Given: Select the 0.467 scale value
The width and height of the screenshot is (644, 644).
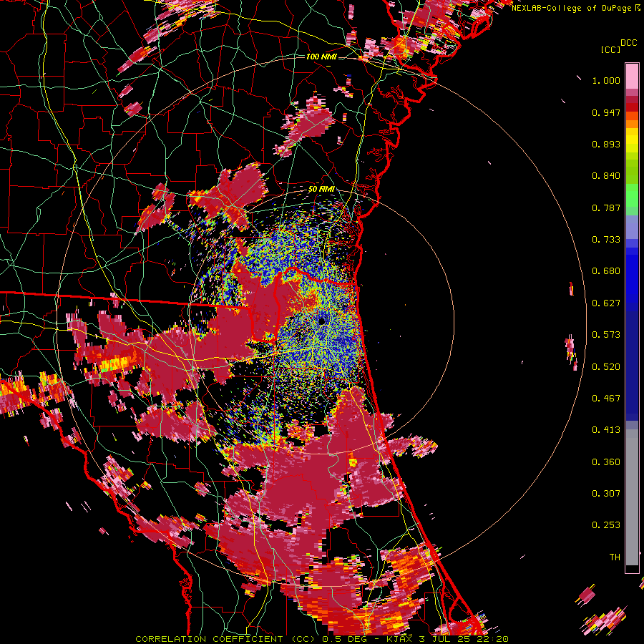Looking at the screenshot, I should click(606, 399).
